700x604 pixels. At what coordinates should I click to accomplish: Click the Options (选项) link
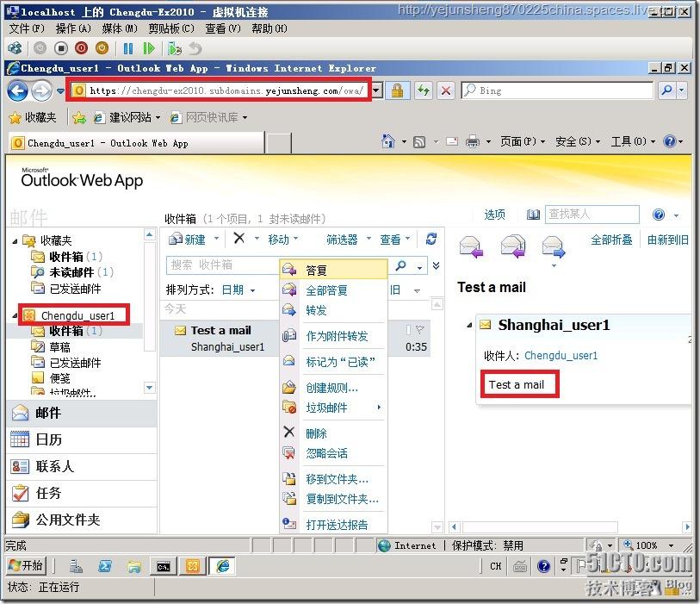pyautogui.click(x=494, y=215)
